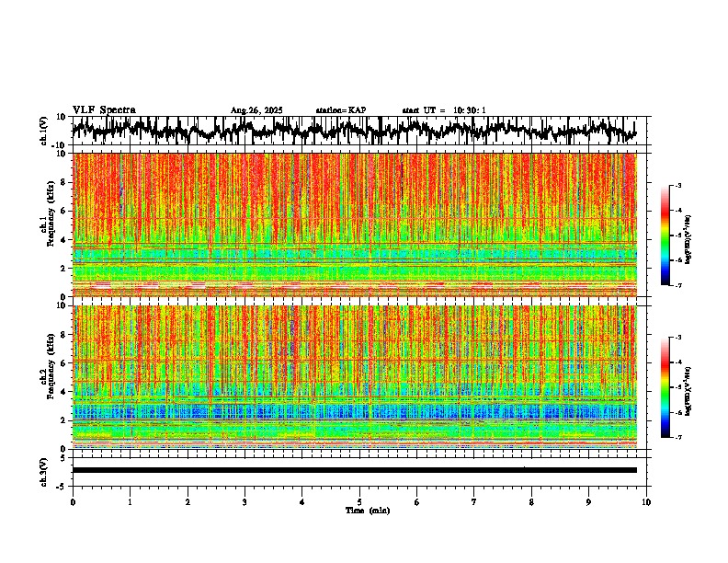Viewport: 728px width, 563px height.
Task: Click the "-7" label on the ch.2 colorbar
Action: pos(677,438)
